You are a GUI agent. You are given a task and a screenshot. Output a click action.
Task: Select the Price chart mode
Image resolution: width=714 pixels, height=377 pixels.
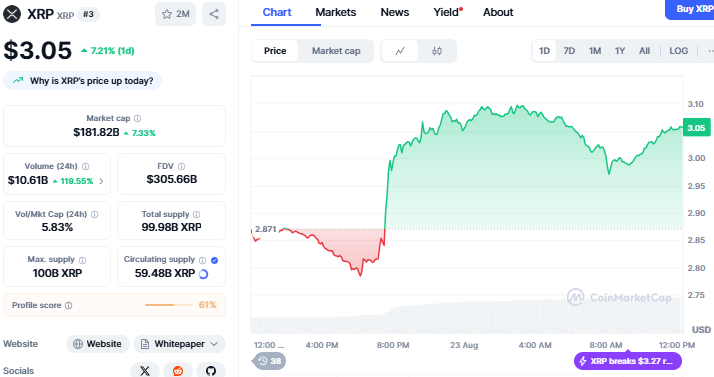(275, 51)
